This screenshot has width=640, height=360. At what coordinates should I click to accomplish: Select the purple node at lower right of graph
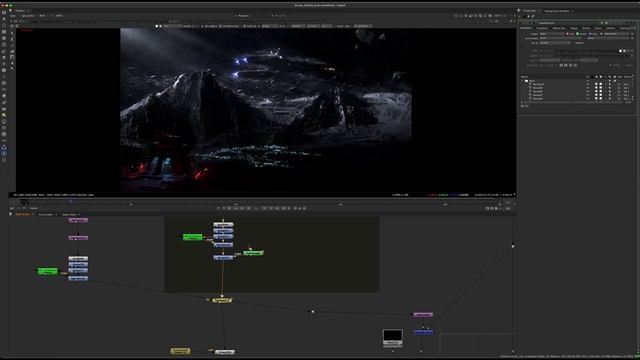[x=423, y=315]
